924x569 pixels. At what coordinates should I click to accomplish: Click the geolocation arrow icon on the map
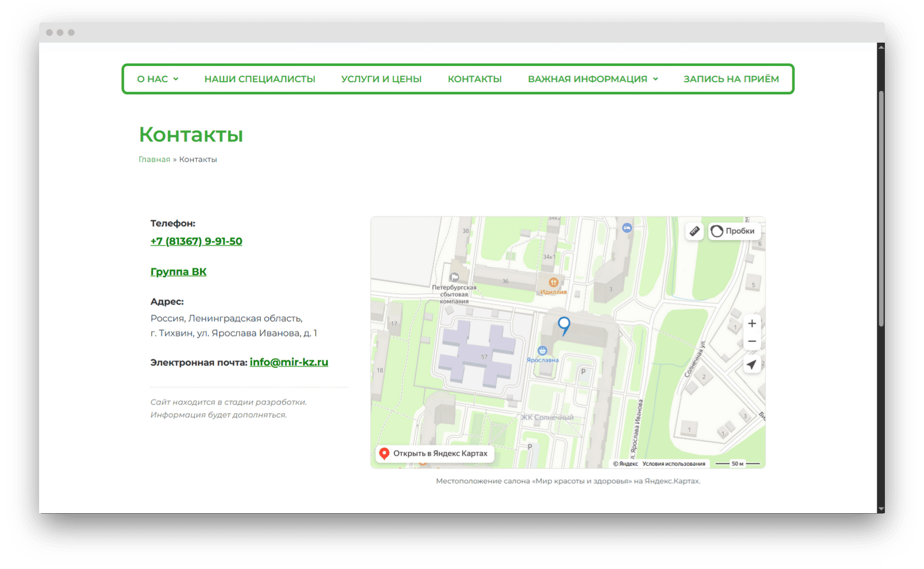point(752,364)
